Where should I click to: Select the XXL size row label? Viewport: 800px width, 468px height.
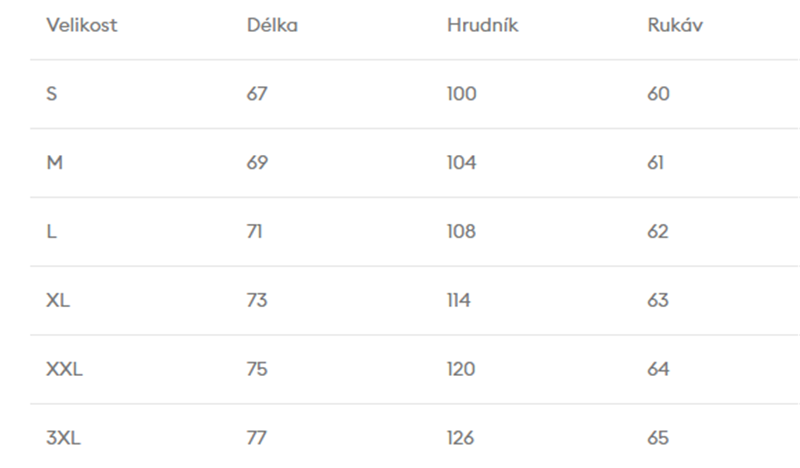pyautogui.click(x=65, y=369)
